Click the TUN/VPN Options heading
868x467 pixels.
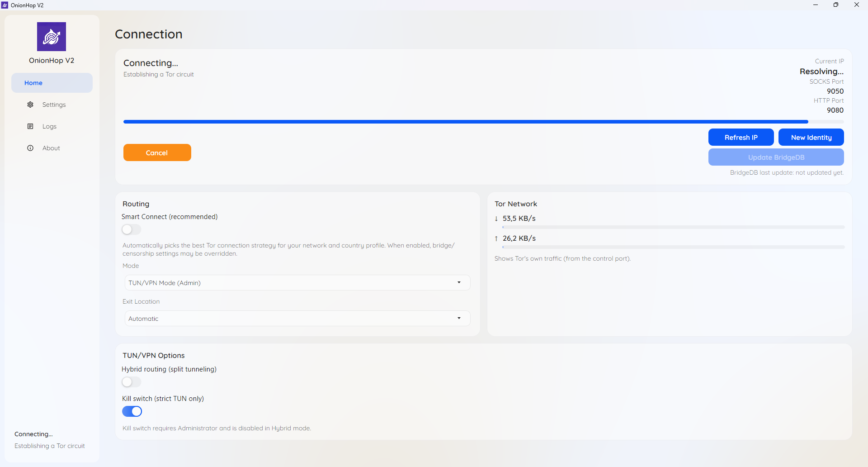153,356
